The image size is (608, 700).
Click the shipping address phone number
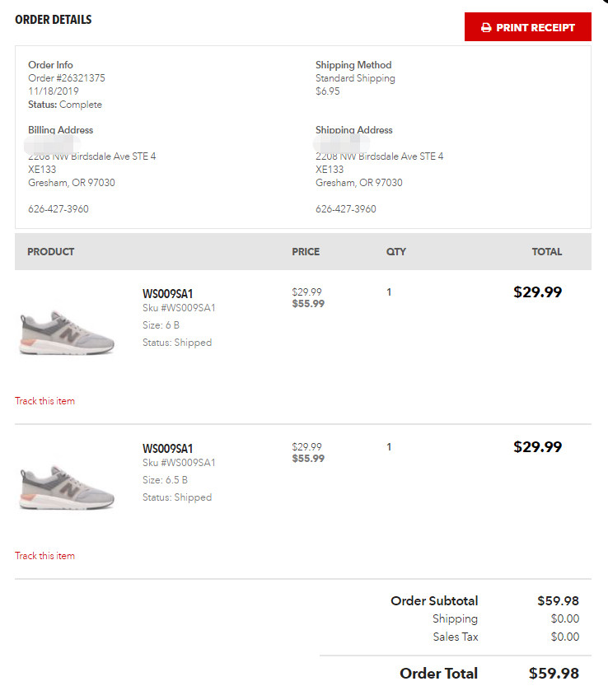[x=346, y=209]
